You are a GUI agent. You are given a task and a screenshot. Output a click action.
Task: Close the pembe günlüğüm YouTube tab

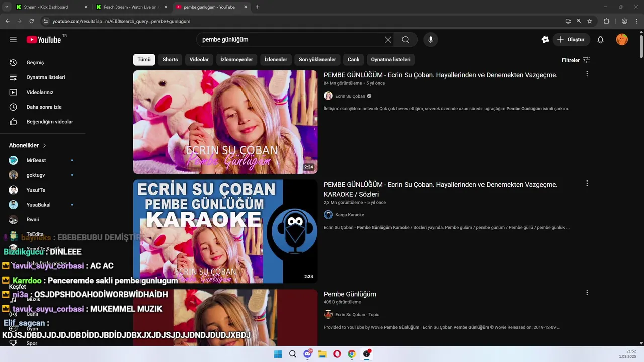pyautogui.click(x=246, y=7)
